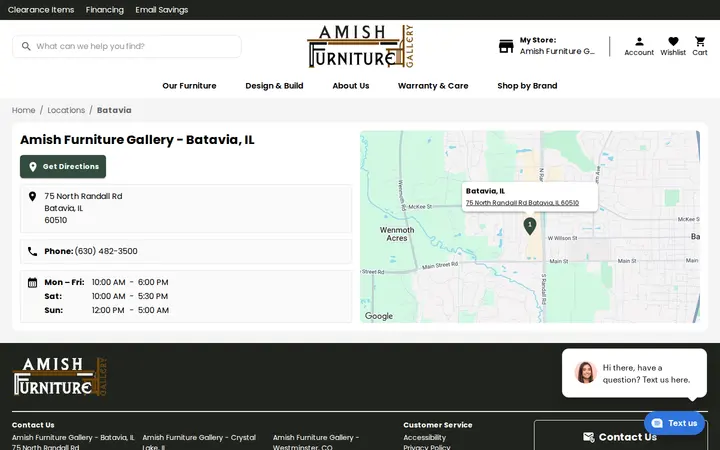Click the Wenmoth Acres map label
The height and width of the screenshot is (450, 720).
(397, 234)
